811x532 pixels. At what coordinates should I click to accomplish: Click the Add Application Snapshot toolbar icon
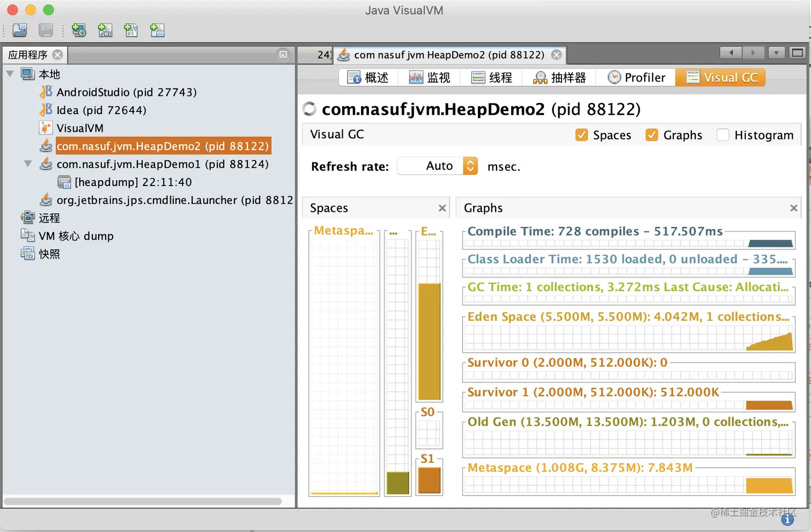coord(157,31)
